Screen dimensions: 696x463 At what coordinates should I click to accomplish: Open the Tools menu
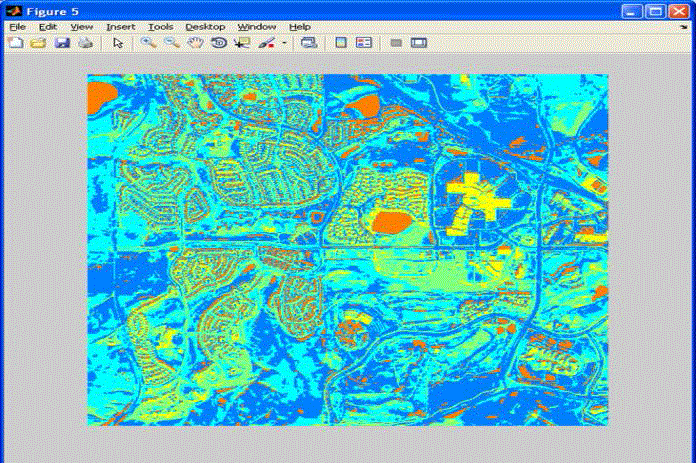(x=159, y=26)
